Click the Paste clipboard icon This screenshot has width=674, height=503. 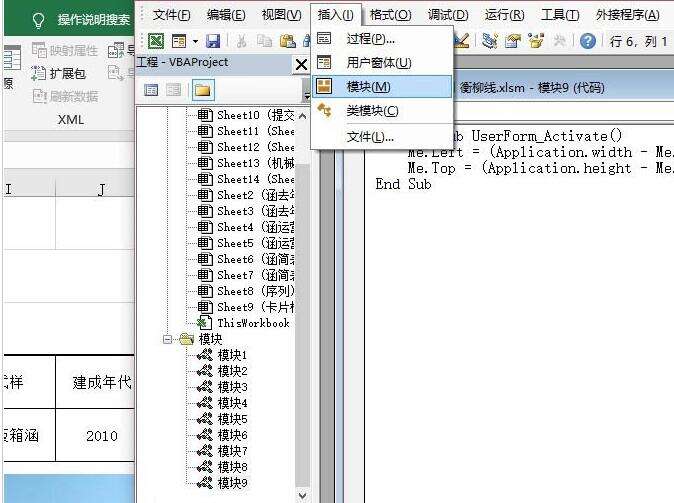pos(287,41)
